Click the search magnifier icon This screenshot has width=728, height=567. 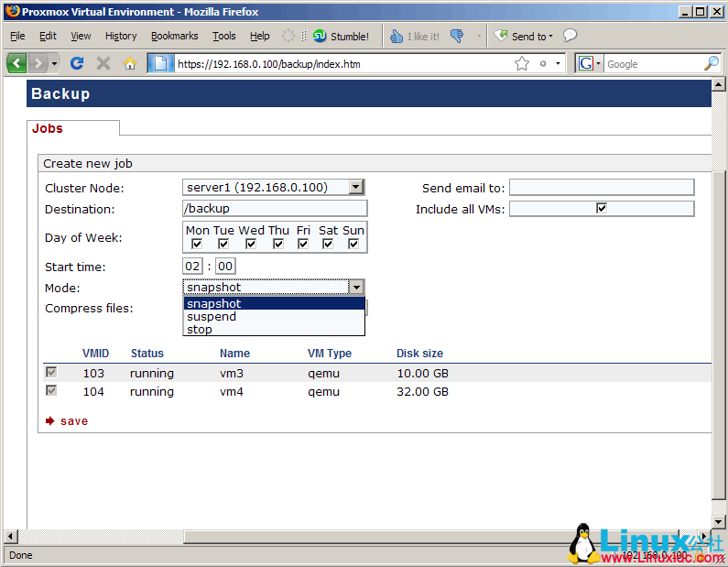711,63
